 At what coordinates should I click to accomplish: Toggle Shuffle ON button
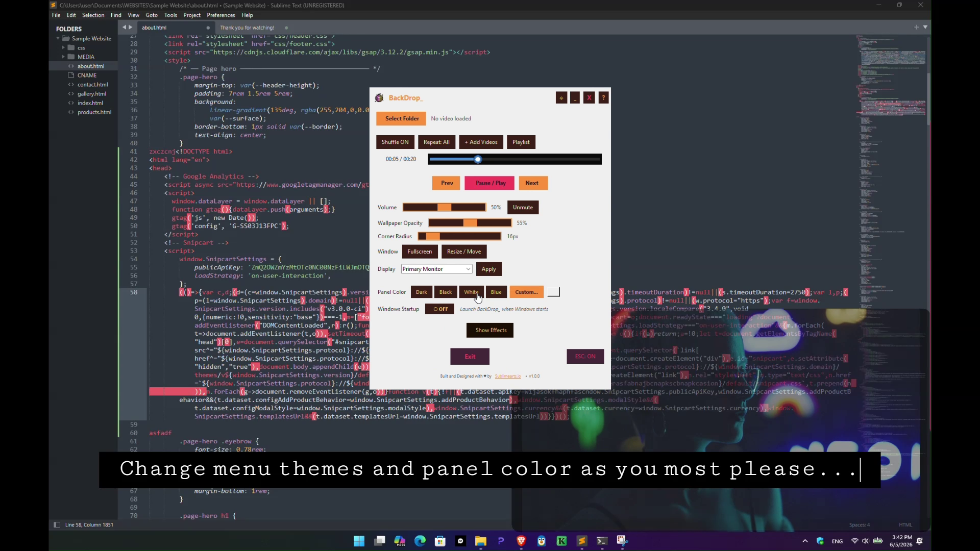pyautogui.click(x=395, y=142)
